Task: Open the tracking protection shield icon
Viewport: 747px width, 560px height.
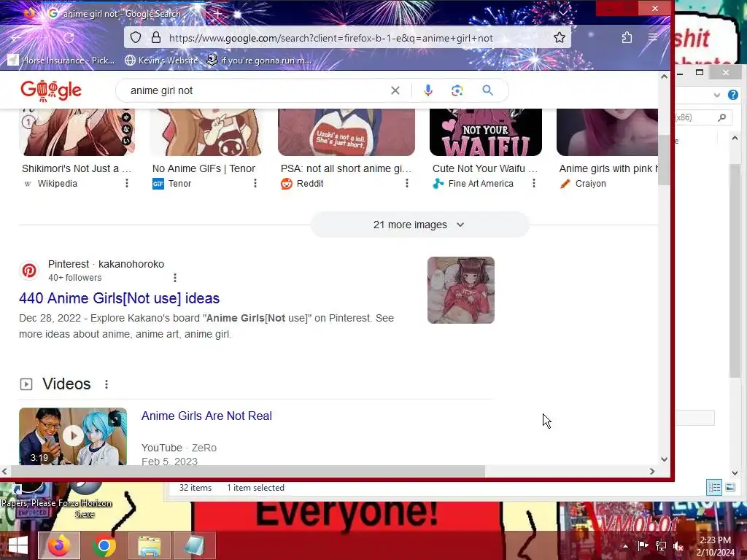Action: (x=136, y=38)
